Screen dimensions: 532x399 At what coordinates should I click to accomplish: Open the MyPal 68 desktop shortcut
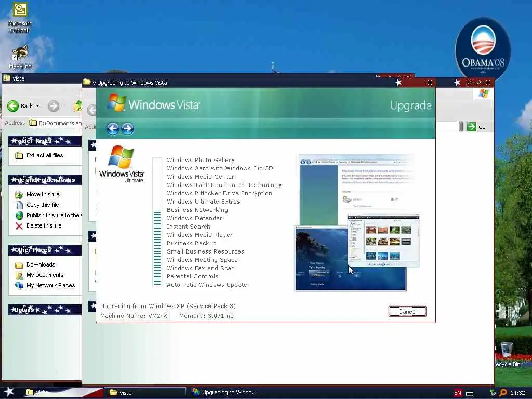click(x=20, y=57)
